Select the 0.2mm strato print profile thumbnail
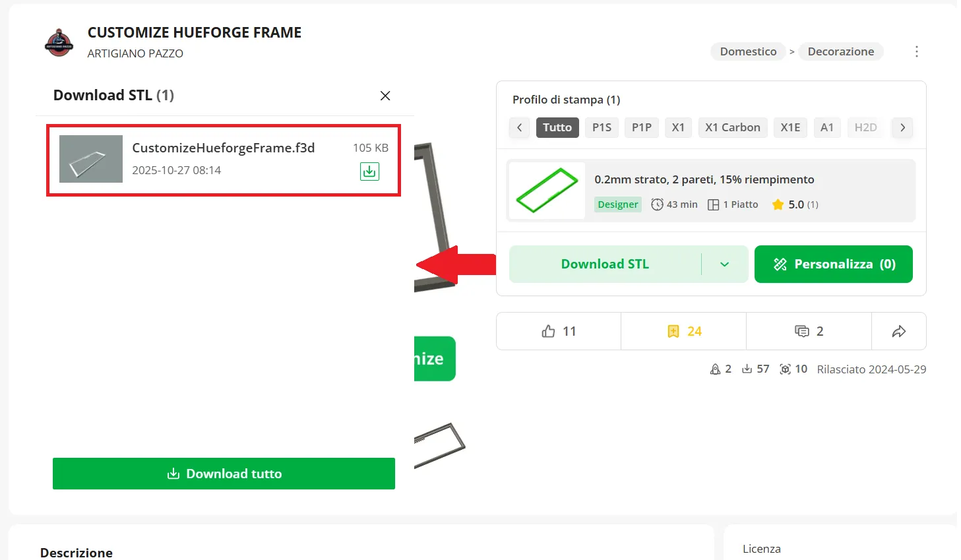 coord(547,191)
